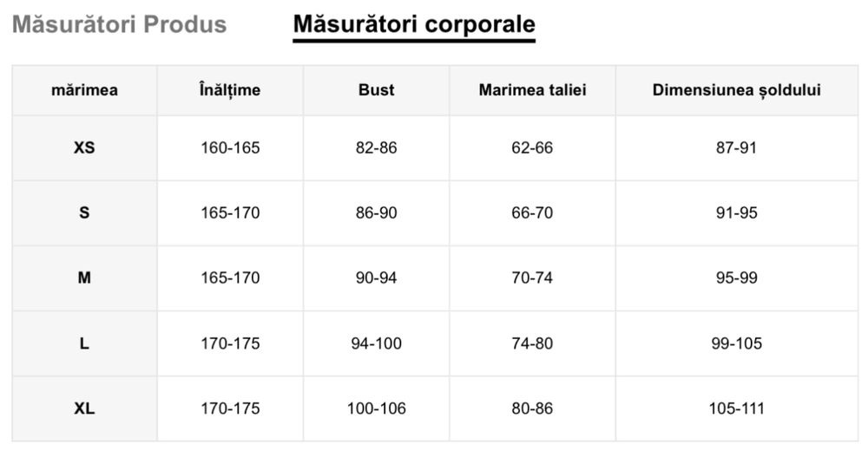868x457 pixels.
Task: Select the Măsurători corporale tab
Action: click(413, 24)
